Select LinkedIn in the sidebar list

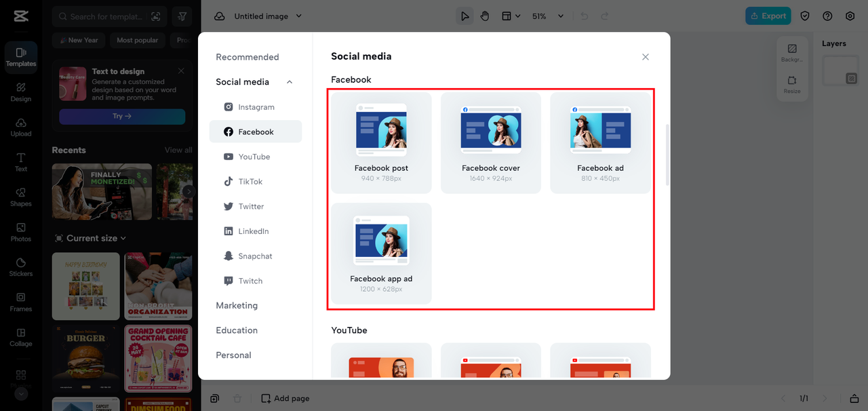(x=256, y=231)
